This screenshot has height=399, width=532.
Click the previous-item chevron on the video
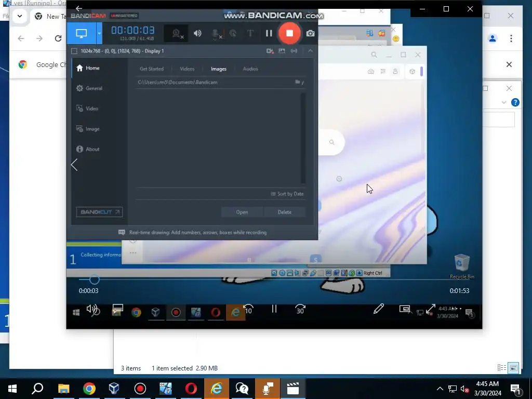click(74, 165)
